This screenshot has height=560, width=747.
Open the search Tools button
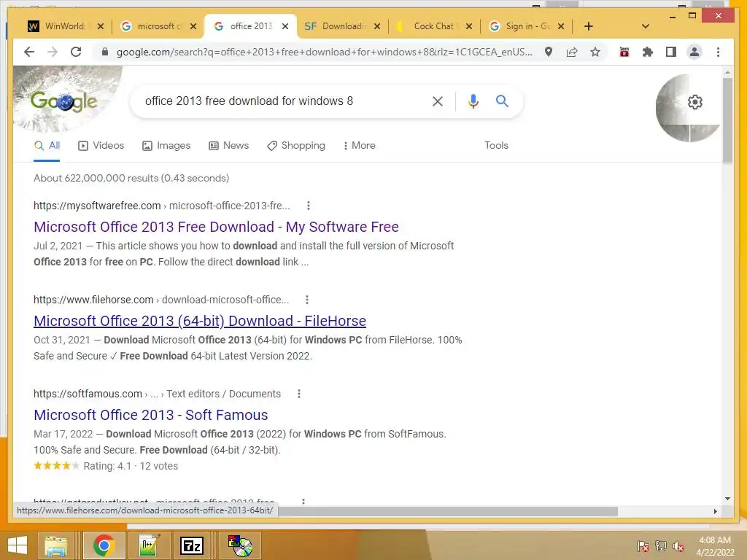click(496, 145)
